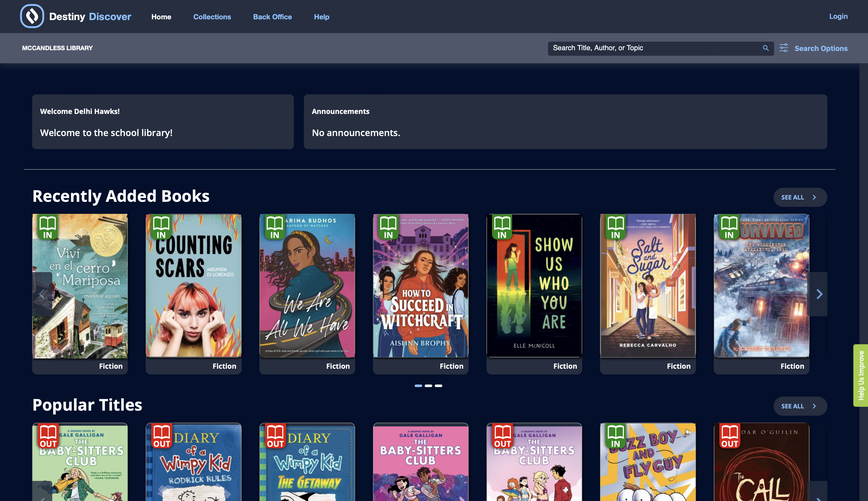Click IN badge on Show Us Who You Are
Image resolution: width=868 pixels, height=501 pixels.
[502, 227]
